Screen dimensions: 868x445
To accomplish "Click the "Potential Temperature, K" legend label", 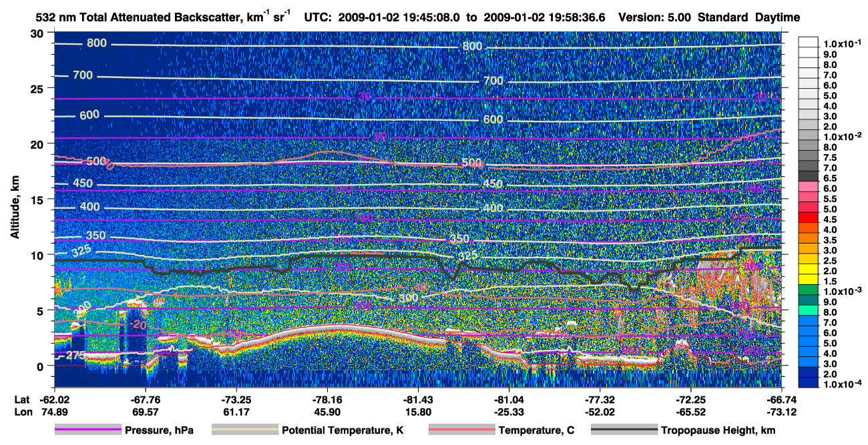I will [x=343, y=431].
